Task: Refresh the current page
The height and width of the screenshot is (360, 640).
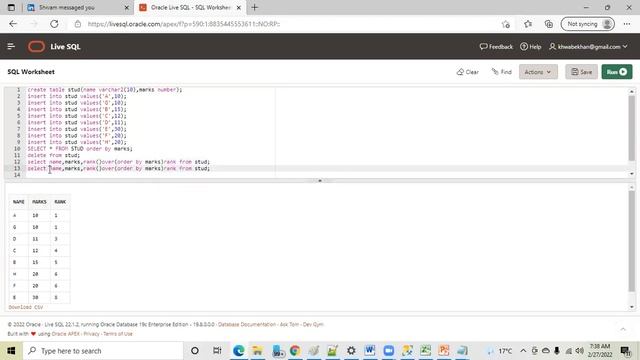Action: point(54,24)
